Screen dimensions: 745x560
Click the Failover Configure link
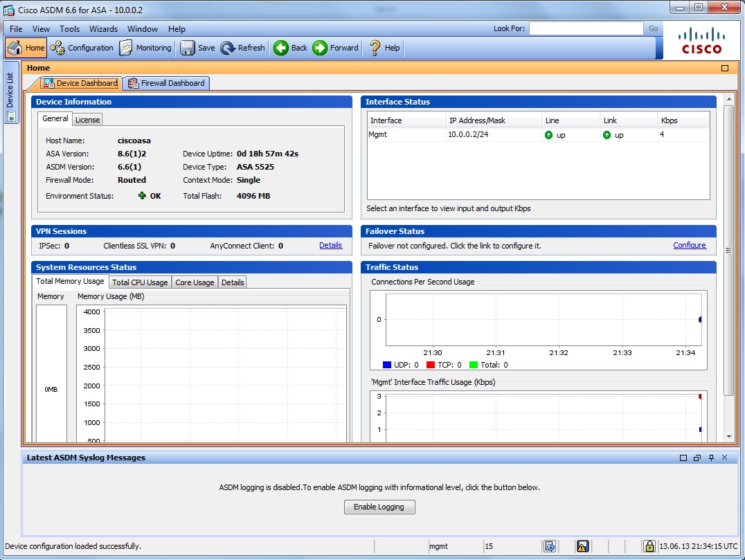(x=690, y=245)
